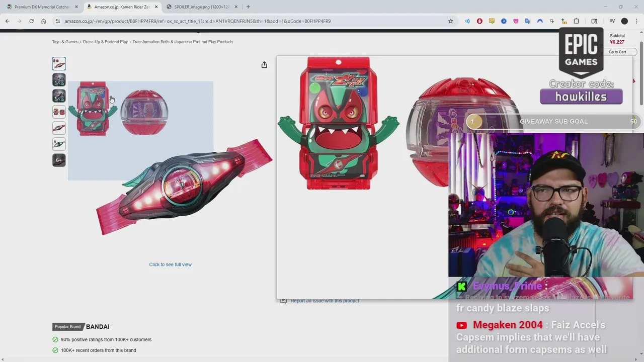This screenshot has width=644, height=362.
Task: Select the second product thumbnail
Action: point(59,80)
